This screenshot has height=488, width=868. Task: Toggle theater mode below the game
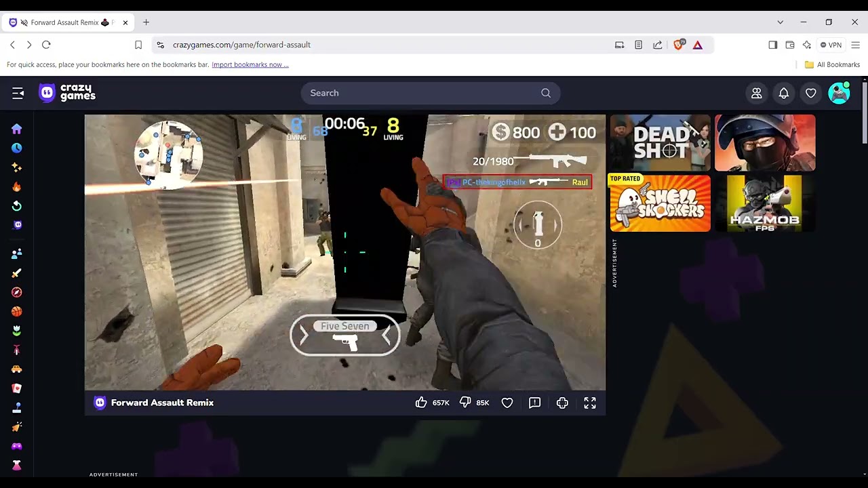coord(562,403)
